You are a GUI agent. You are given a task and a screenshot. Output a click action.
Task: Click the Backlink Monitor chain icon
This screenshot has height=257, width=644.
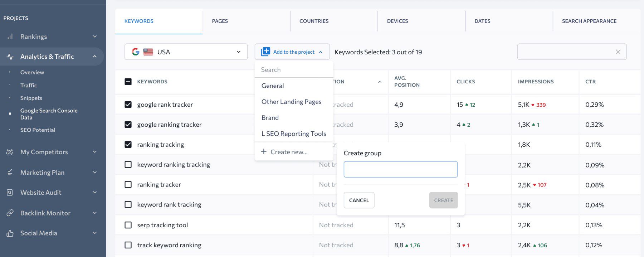(x=10, y=213)
